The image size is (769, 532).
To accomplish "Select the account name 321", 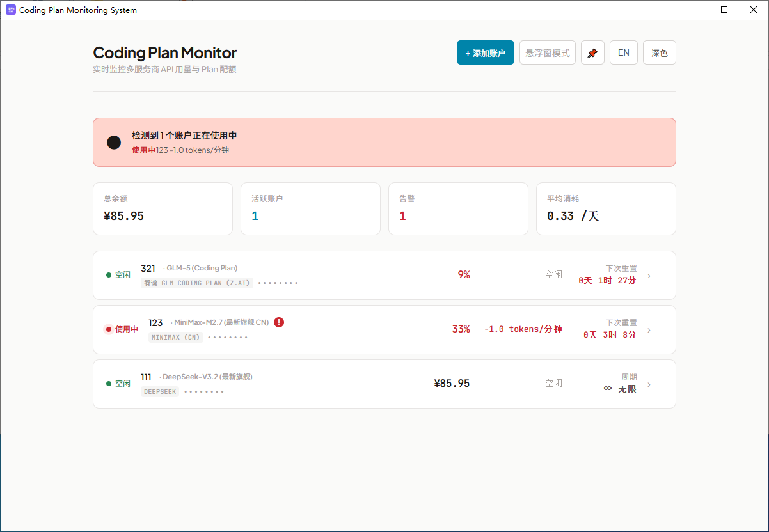I will [x=148, y=269].
